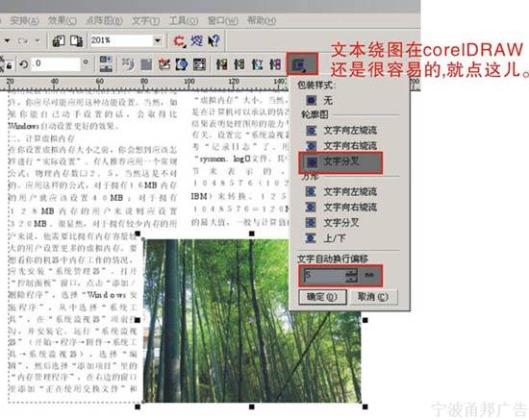
Task: Click the edit bitmap icon
Action: click(x=164, y=64)
